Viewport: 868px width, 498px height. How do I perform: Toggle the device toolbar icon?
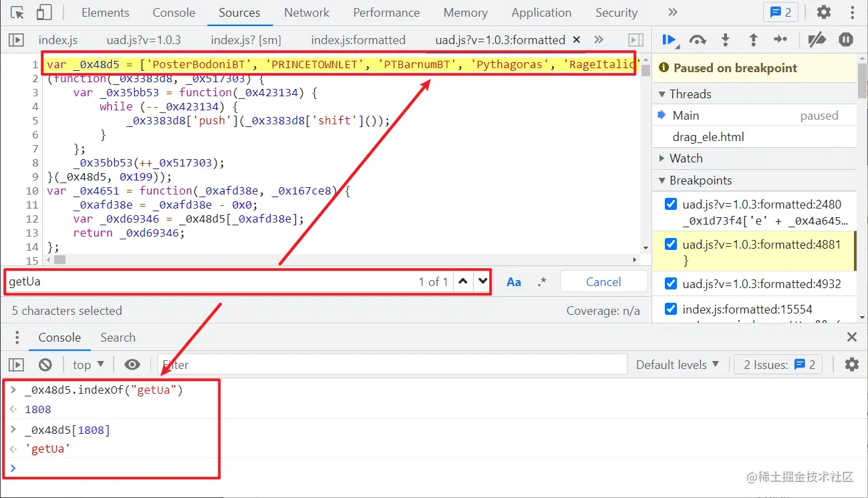pos(44,13)
